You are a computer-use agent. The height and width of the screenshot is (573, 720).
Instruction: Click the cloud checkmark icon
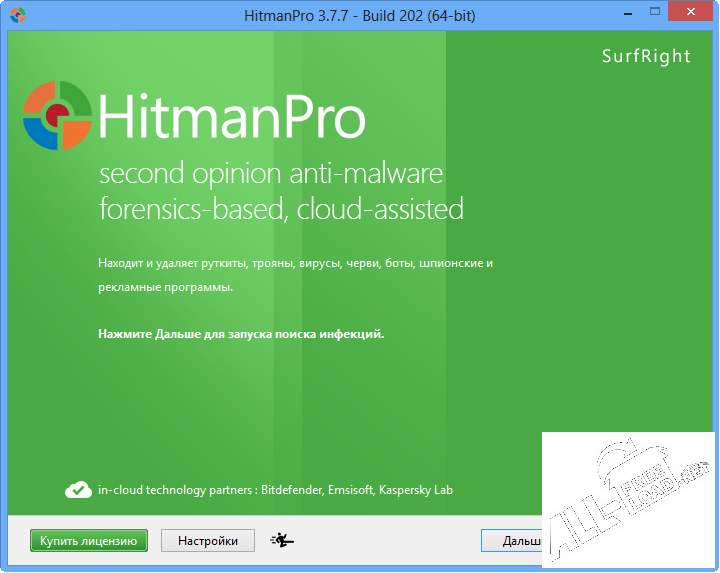pos(78,490)
